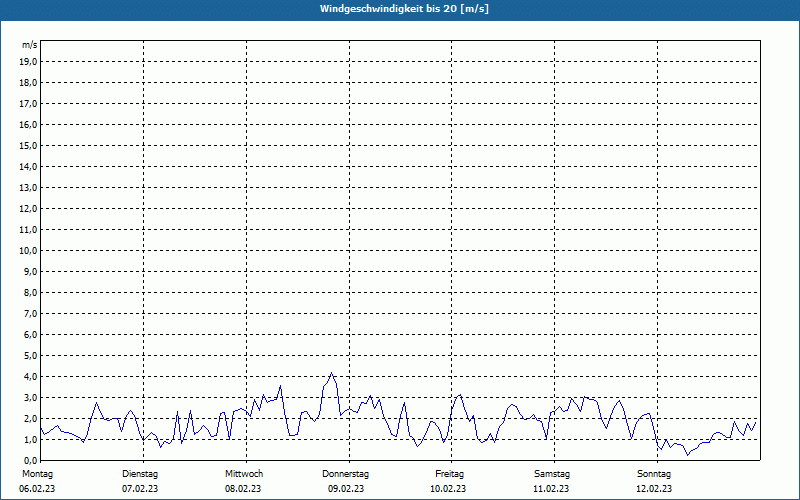Click the 2,0 y-axis label
The height and width of the screenshot is (500, 800).
point(31,418)
